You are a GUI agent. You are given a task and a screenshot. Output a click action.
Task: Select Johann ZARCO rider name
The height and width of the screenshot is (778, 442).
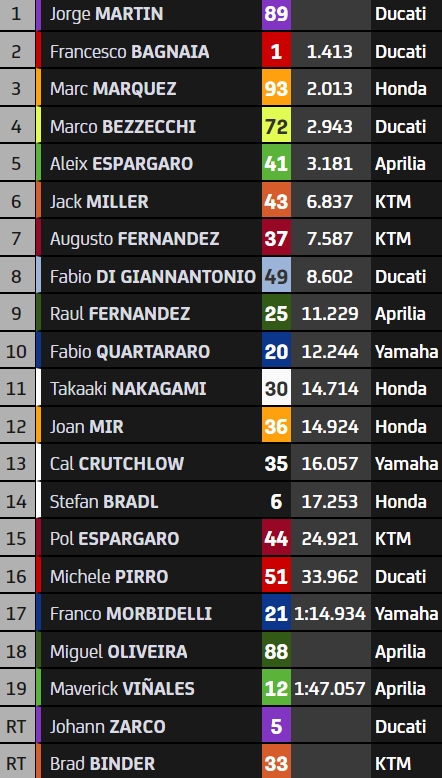(108, 726)
